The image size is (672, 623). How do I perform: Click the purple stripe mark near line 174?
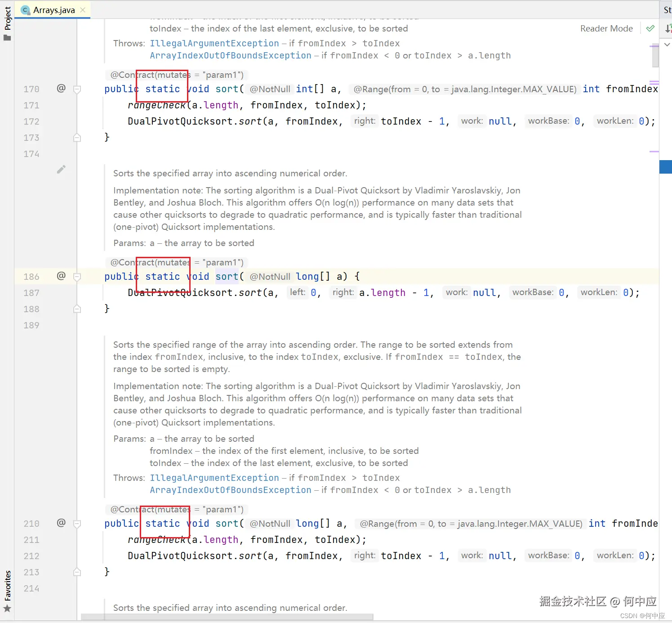(x=654, y=152)
